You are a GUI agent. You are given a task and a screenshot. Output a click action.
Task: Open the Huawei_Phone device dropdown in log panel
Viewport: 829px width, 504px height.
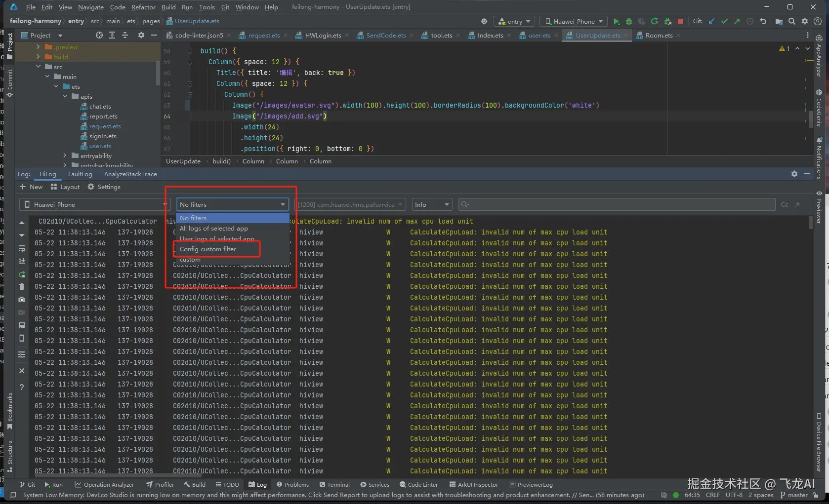pos(94,204)
